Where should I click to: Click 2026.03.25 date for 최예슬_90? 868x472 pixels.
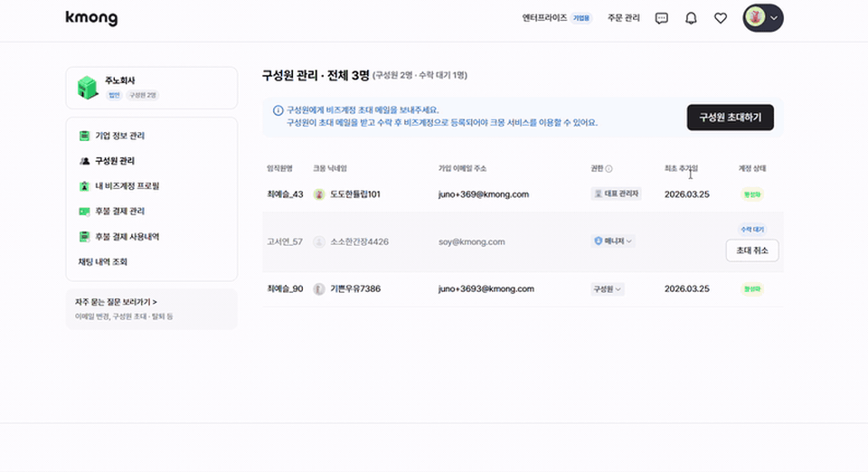pos(686,288)
